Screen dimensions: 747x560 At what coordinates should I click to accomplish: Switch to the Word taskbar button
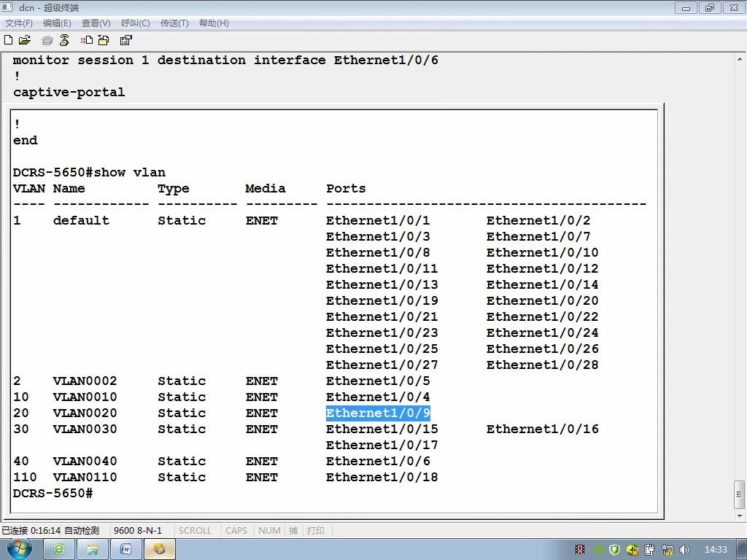tap(125, 550)
